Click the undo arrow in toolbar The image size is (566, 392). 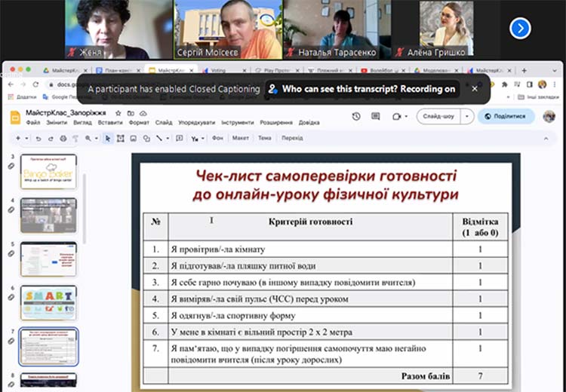38,139
